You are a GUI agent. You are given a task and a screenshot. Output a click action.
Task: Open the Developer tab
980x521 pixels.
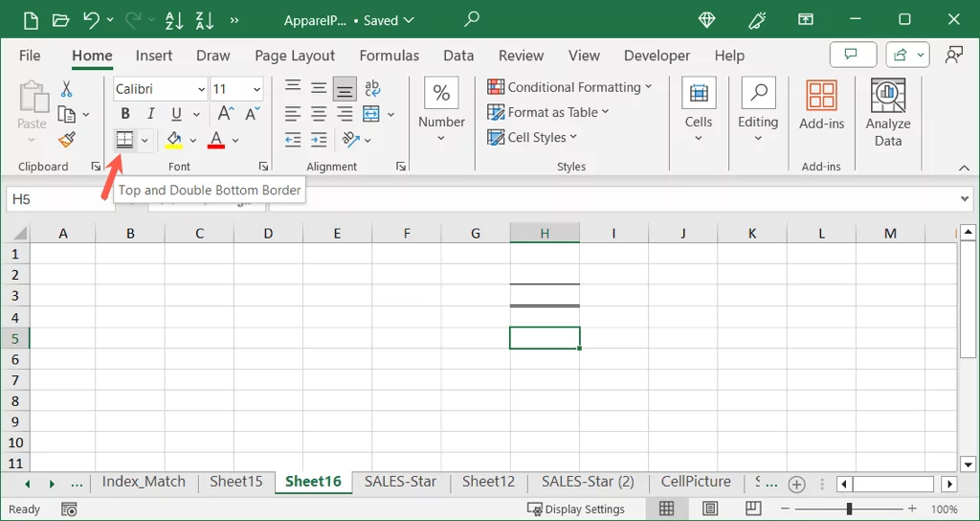click(x=657, y=56)
